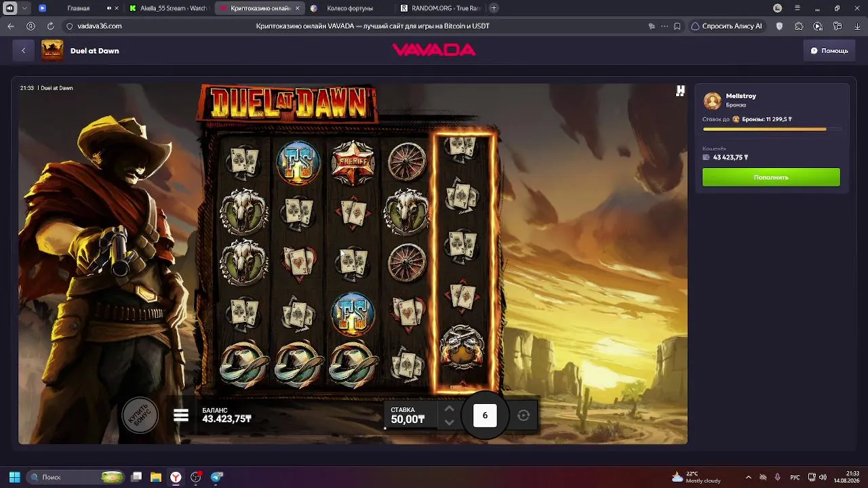Image resolution: width=868 pixels, height=488 pixels.
Task: Bookmark this page
Action: tap(677, 26)
